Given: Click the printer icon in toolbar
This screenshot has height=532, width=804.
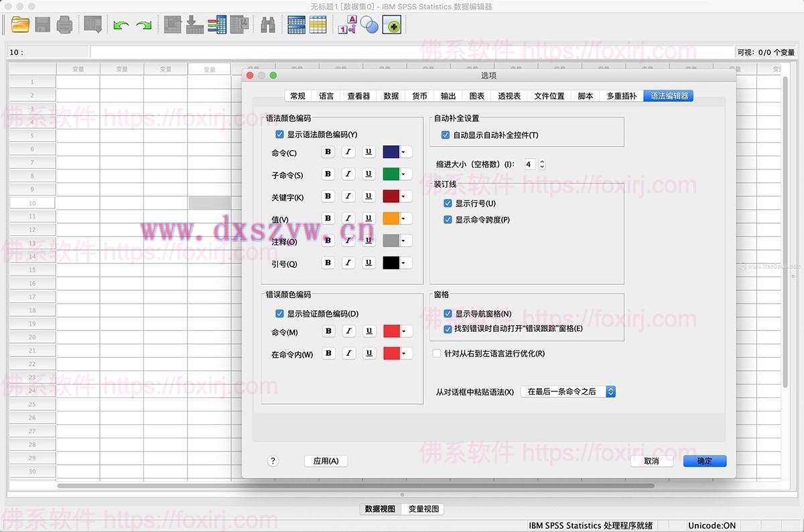Looking at the screenshot, I should tap(64, 25).
